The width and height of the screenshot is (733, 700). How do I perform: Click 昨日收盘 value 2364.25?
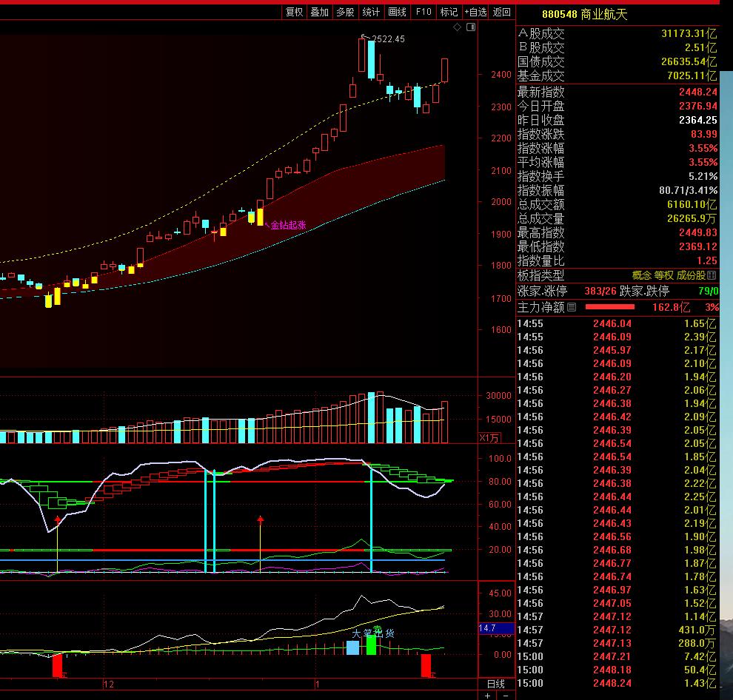tap(698, 120)
